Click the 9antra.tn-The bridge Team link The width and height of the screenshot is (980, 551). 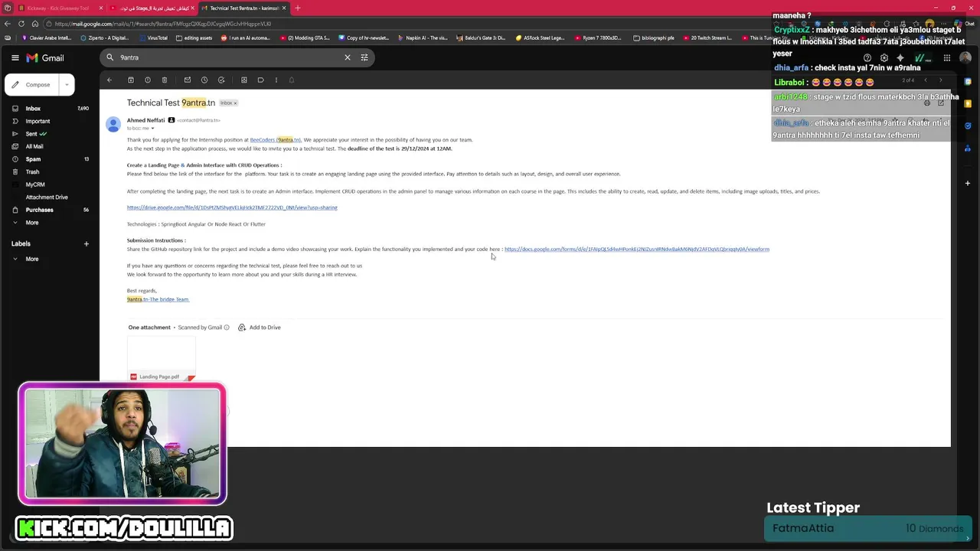click(158, 299)
